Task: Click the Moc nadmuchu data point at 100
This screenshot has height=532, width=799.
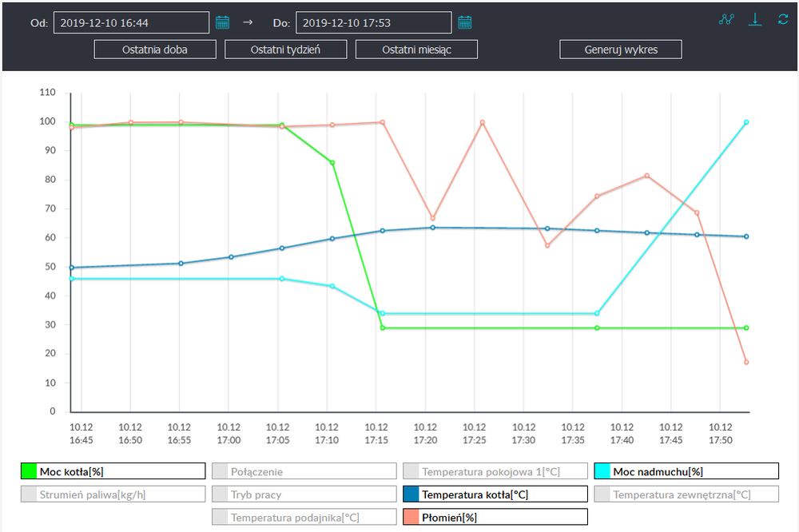Action: pos(746,122)
